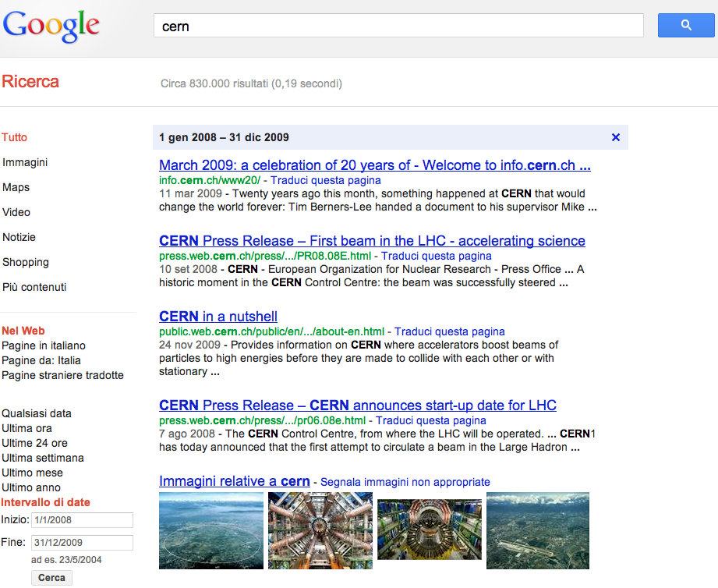The width and height of the screenshot is (718, 588).
Task: Translate the info.cern.ch/www20 result page
Action: pos(326,180)
